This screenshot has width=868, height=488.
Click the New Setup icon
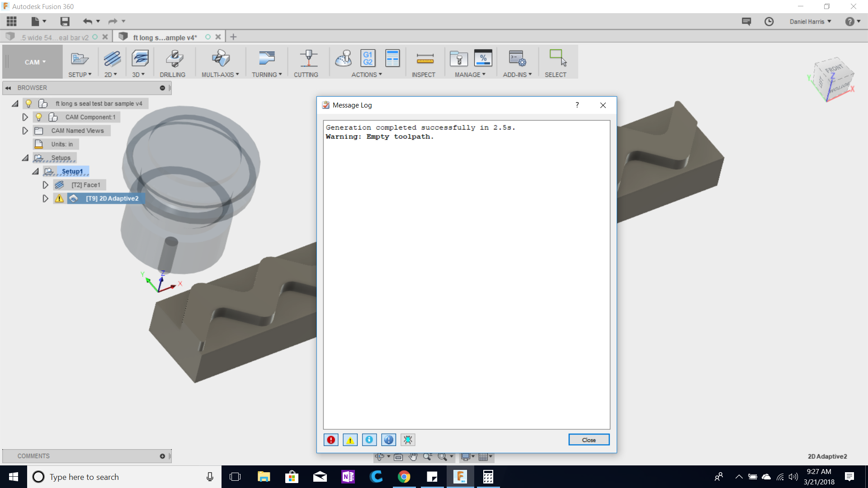coord(80,59)
